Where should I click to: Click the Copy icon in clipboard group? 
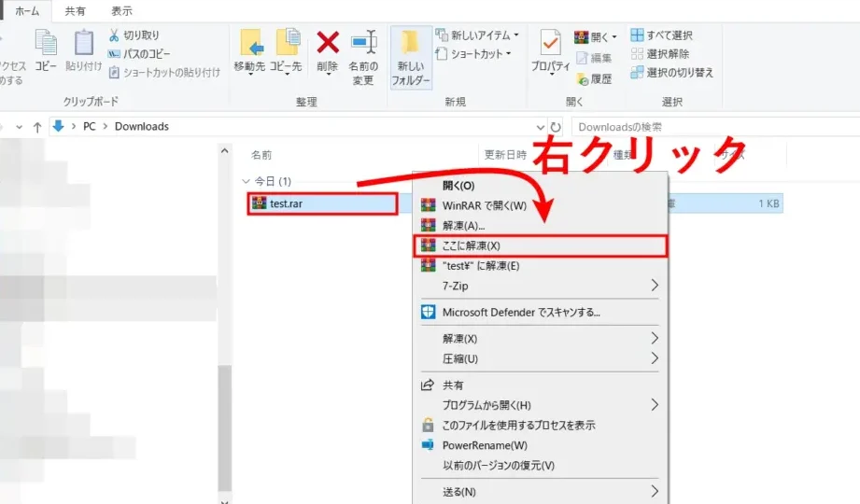46,44
